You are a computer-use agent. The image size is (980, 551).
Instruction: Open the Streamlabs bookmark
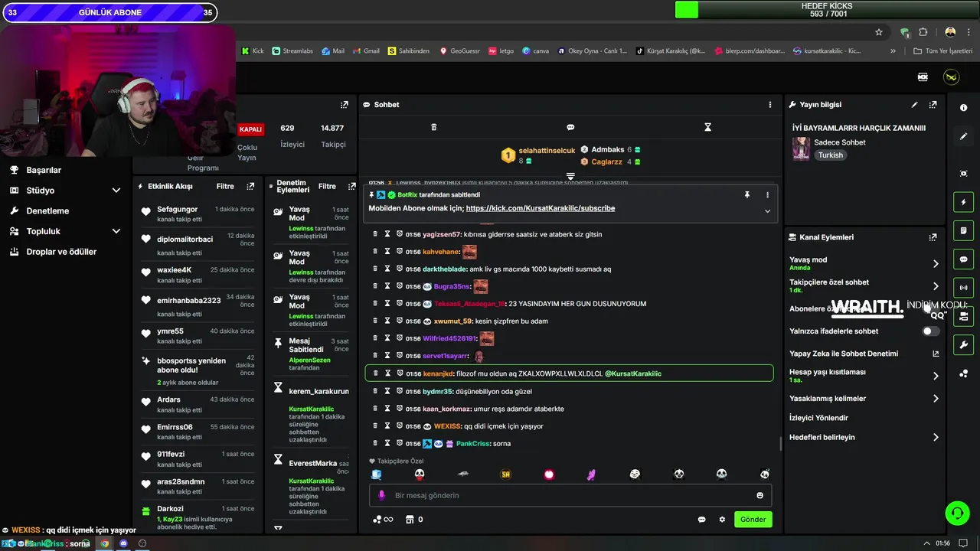[x=292, y=51]
